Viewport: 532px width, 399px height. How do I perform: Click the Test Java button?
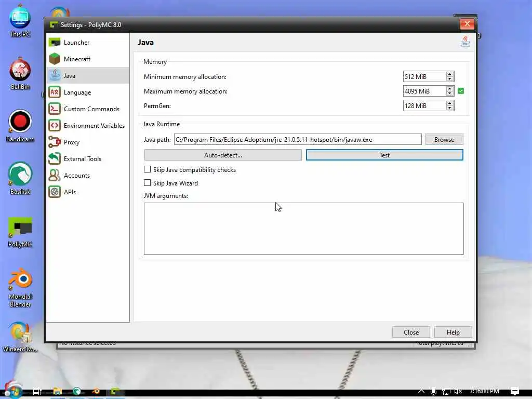tap(384, 155)
